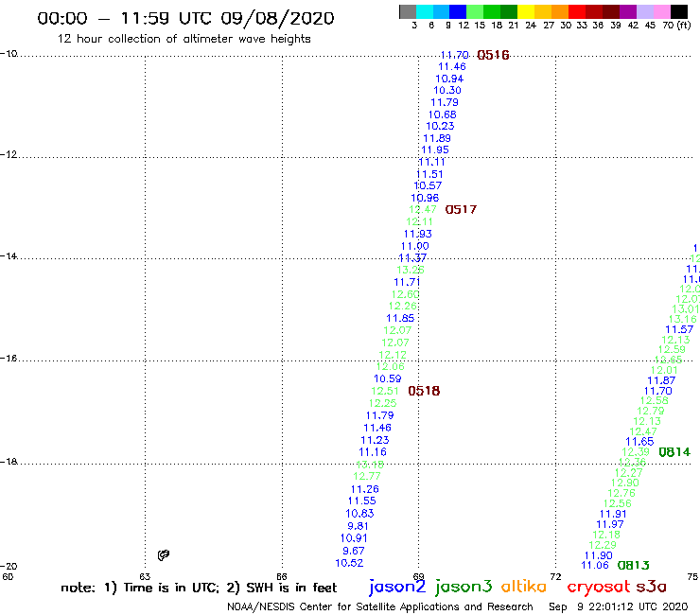Click the wave height value 11.06
The width and height of the screenshot is (700, 615).
595,566
